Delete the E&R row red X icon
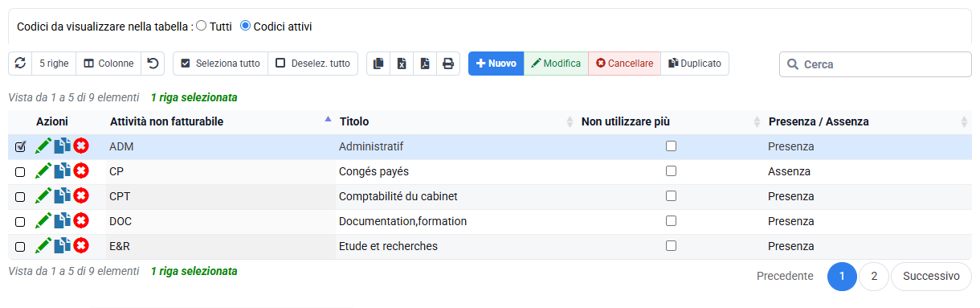Viewport: 980px width, 308px height. [x=81, y=245]
